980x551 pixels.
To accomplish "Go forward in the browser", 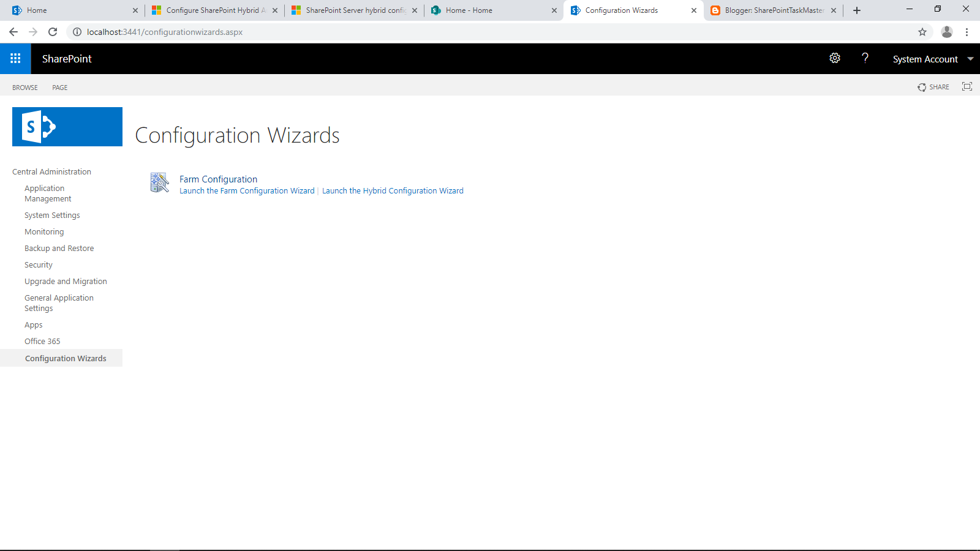I will (x=33, y=32).
